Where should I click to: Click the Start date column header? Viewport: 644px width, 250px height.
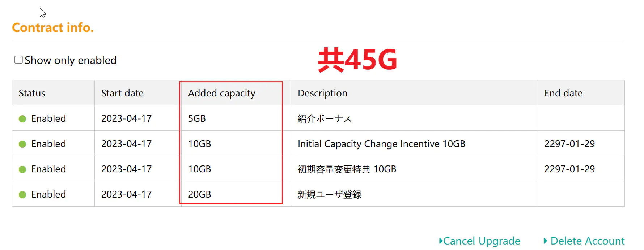tap(122, 93)
